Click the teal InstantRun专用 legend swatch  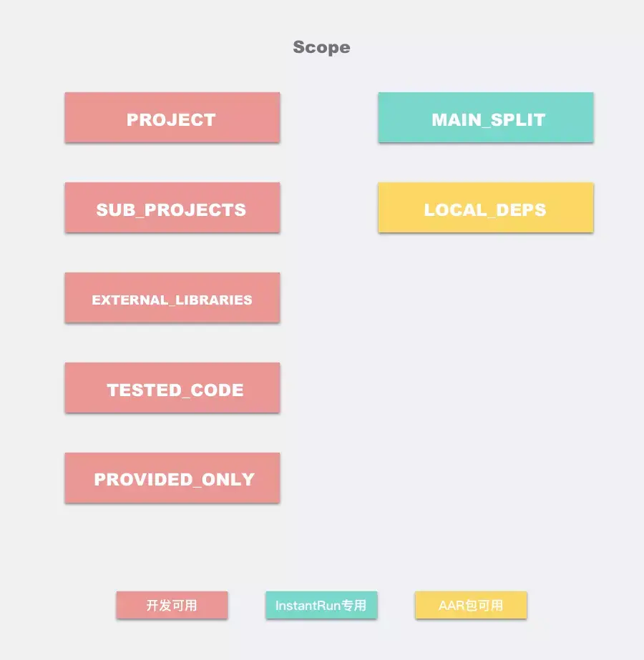pyautogui.click(x=321, y=605)
